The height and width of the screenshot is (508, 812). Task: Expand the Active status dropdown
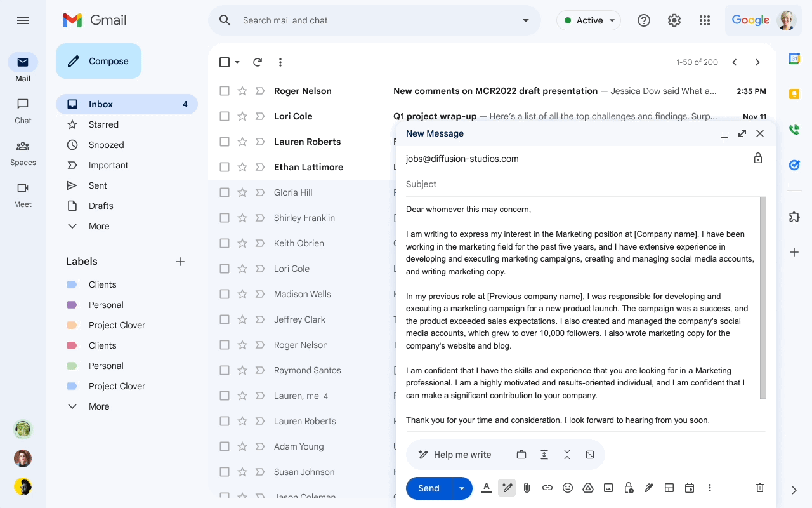click(x=589, y=20)
